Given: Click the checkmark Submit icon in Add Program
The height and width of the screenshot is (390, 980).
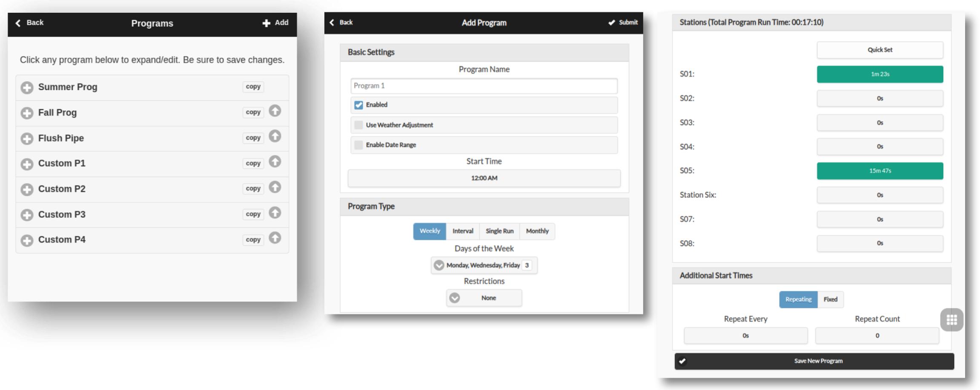Looking at the screenshot, I should pos(612,23).
